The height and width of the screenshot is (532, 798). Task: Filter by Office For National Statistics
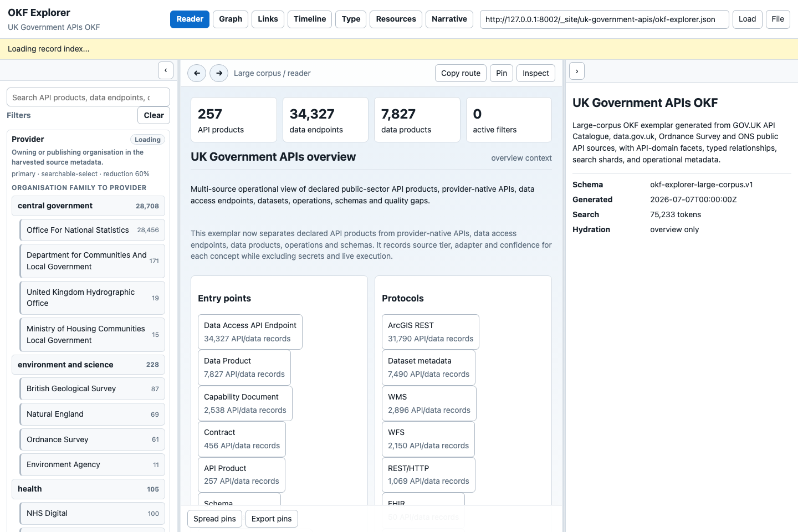[92, 230]
